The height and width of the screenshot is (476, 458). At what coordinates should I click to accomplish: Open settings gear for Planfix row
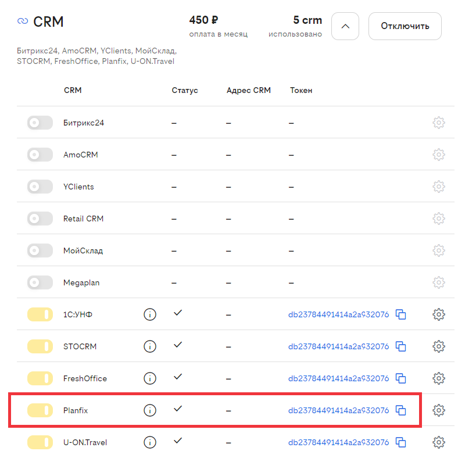(x=439, y=410)
